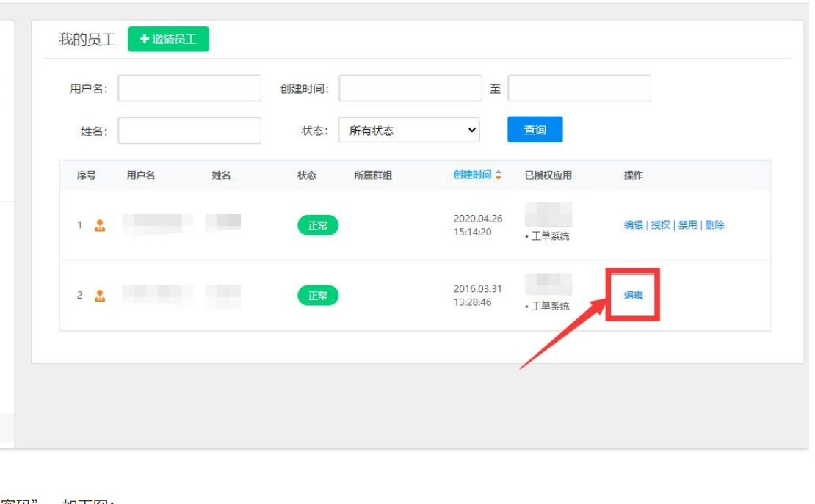Click 删除 to delete the first employee
The height and width of the screenshot is (504, 815).
(x=714, y=225)
